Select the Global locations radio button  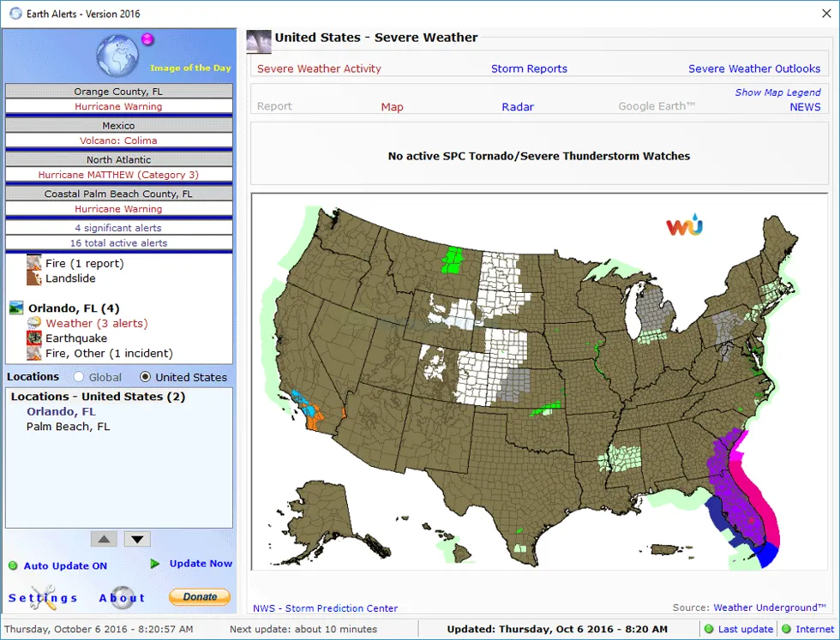pyautogui.click(x=80, y=377)
